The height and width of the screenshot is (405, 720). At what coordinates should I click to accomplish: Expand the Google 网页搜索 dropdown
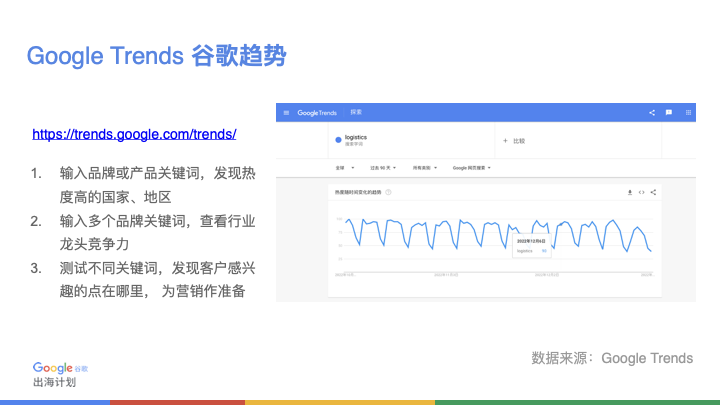472,168
